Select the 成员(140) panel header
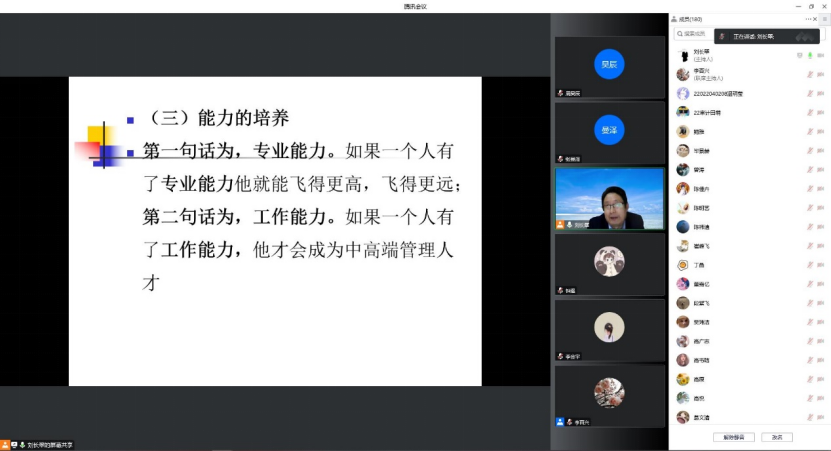Screen dimensions: 831x451 click(690, 19)
